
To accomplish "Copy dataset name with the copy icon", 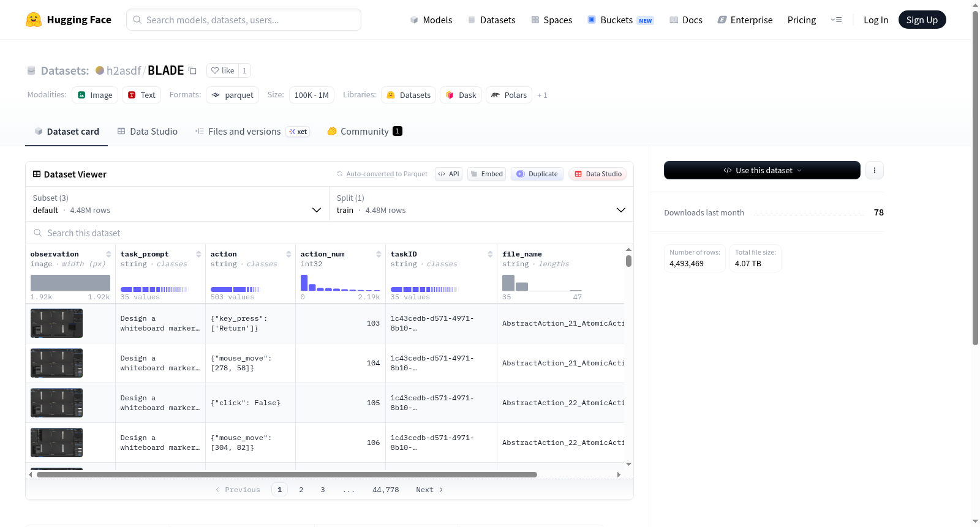I will coord(192,70).
